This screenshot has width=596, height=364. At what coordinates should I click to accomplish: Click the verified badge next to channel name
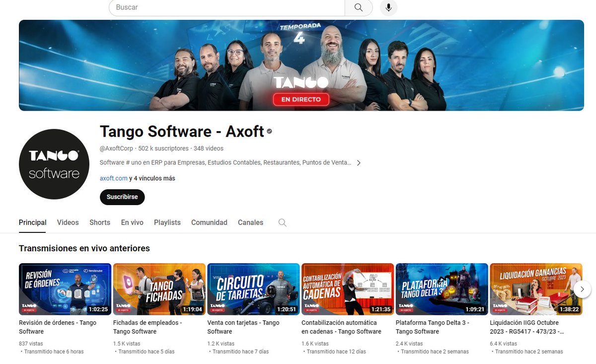click(269, 132)
